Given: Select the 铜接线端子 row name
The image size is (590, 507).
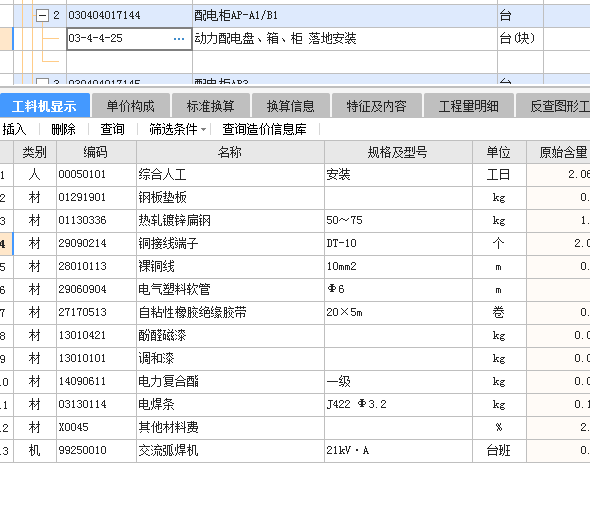Looking at the screenshot, I should (x=230, y=244).
